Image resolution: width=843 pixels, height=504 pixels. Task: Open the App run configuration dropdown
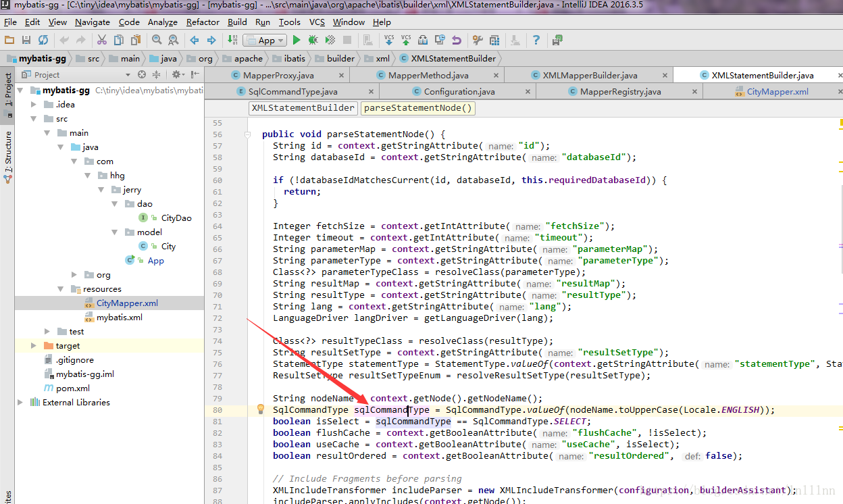[x=265, y=41]
